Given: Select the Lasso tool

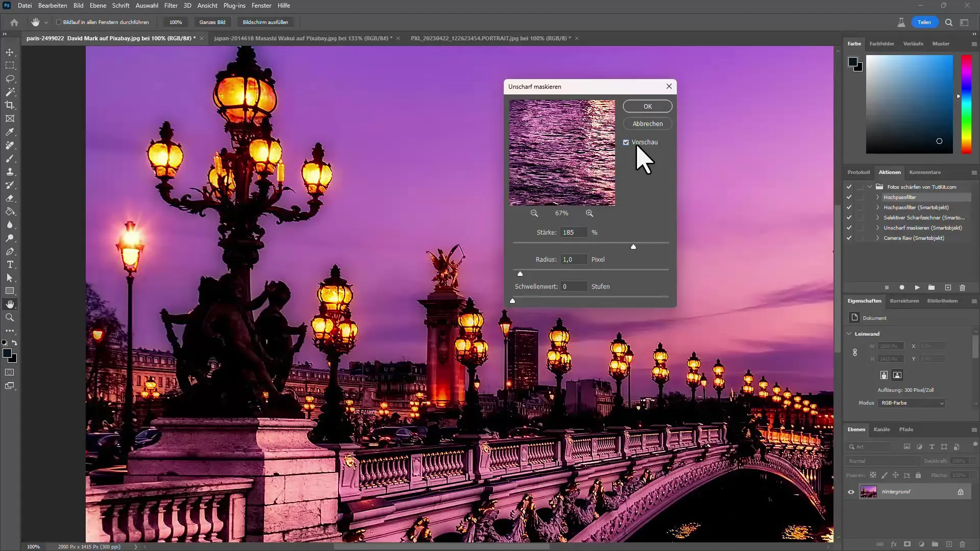Looking at the screenshot, I should tap(10, 79).
